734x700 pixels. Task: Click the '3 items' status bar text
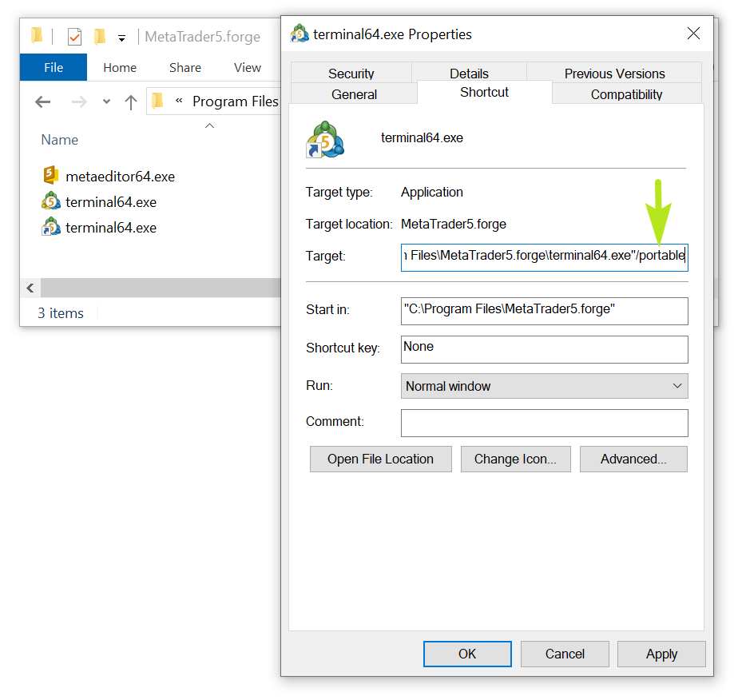pos(61,312)
